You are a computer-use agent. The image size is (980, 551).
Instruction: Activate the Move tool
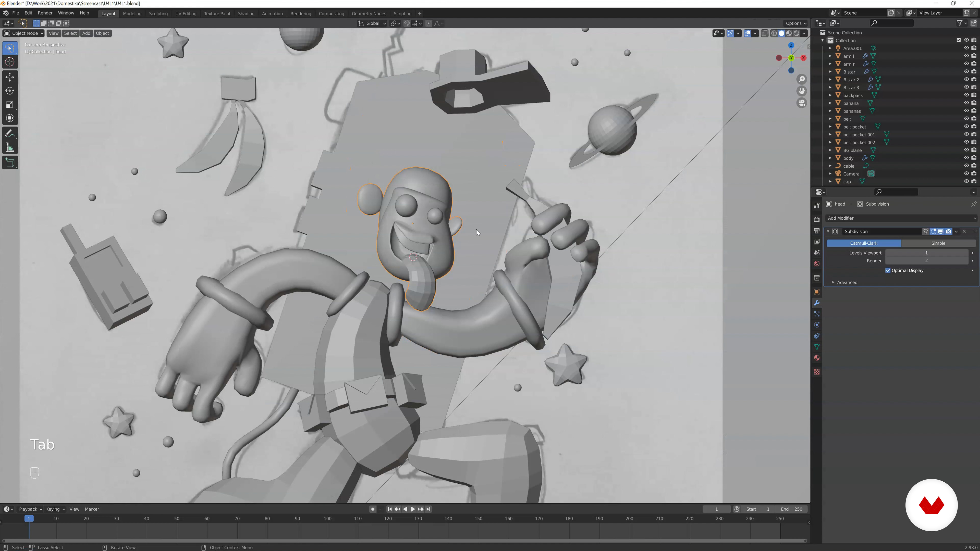coord(10,77)
